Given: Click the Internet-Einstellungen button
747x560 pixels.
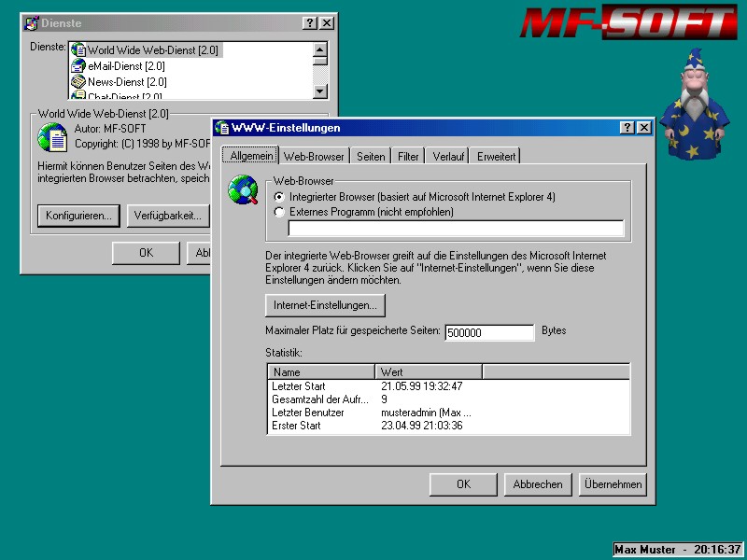Looking at the screenshot, I should [x=325, y=305].
